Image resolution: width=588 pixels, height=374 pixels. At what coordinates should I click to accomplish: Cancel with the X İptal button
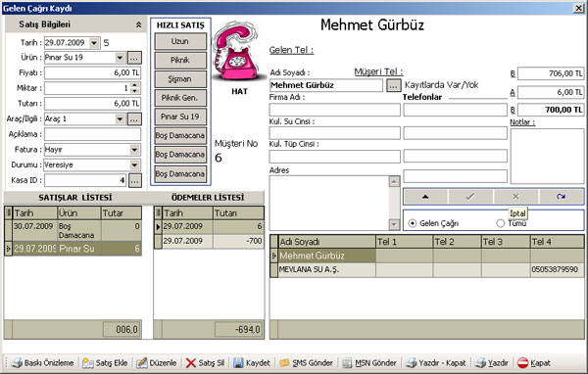(x=515, y=197)
